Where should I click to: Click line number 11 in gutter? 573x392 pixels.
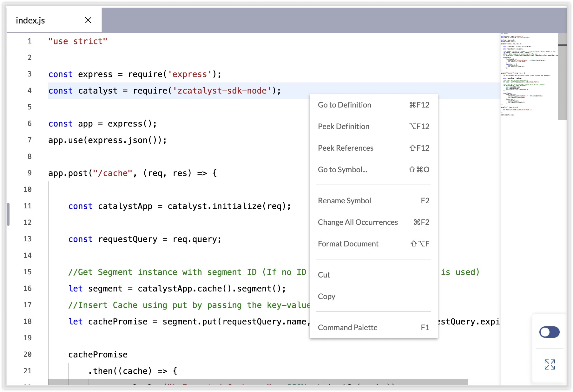click(x=28, y=206)
